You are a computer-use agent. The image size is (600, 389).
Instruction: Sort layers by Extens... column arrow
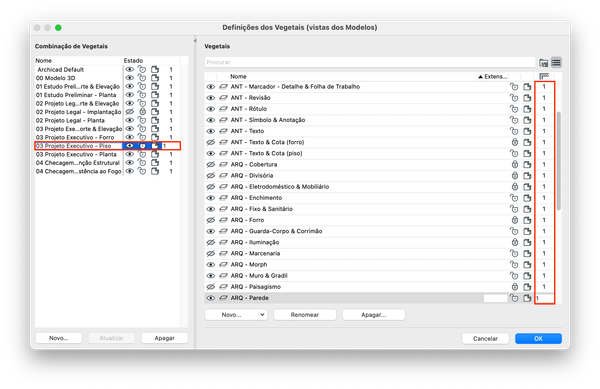click(x=480, y=76)
